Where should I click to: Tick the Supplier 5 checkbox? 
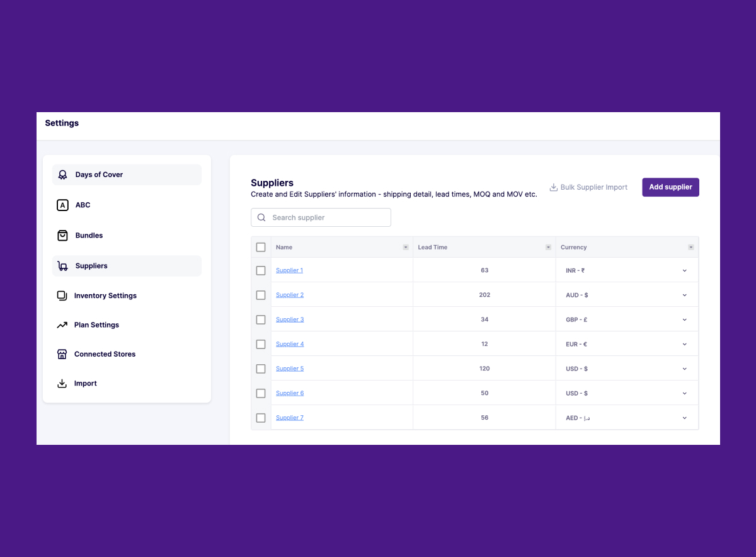coord(261,369)
